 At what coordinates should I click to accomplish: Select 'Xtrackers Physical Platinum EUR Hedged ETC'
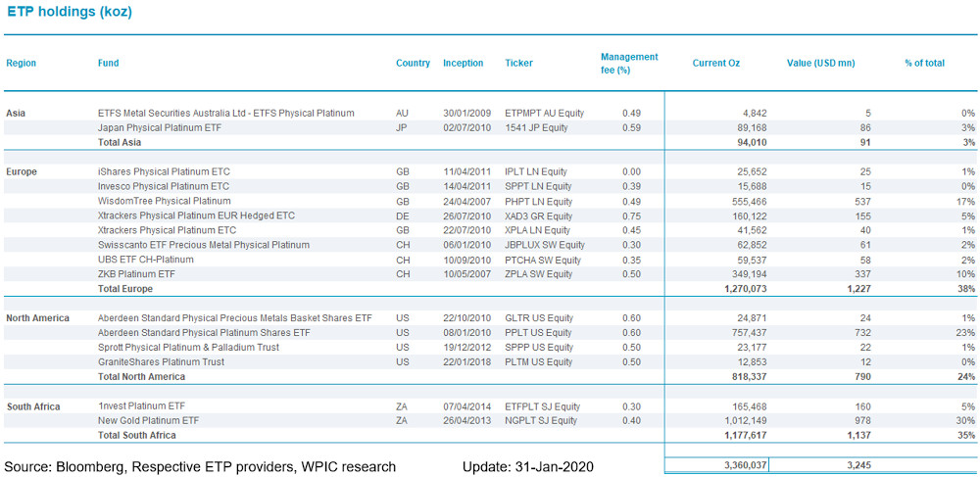click(196, 215)
